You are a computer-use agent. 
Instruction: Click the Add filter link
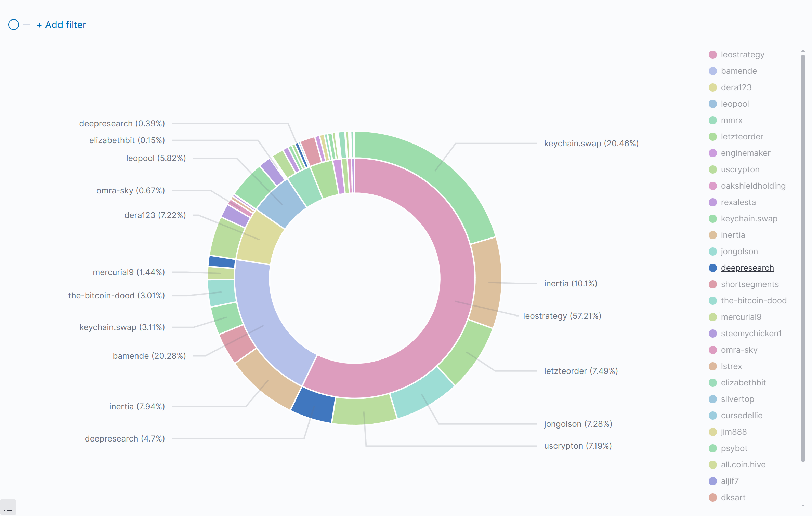(62, 25)
